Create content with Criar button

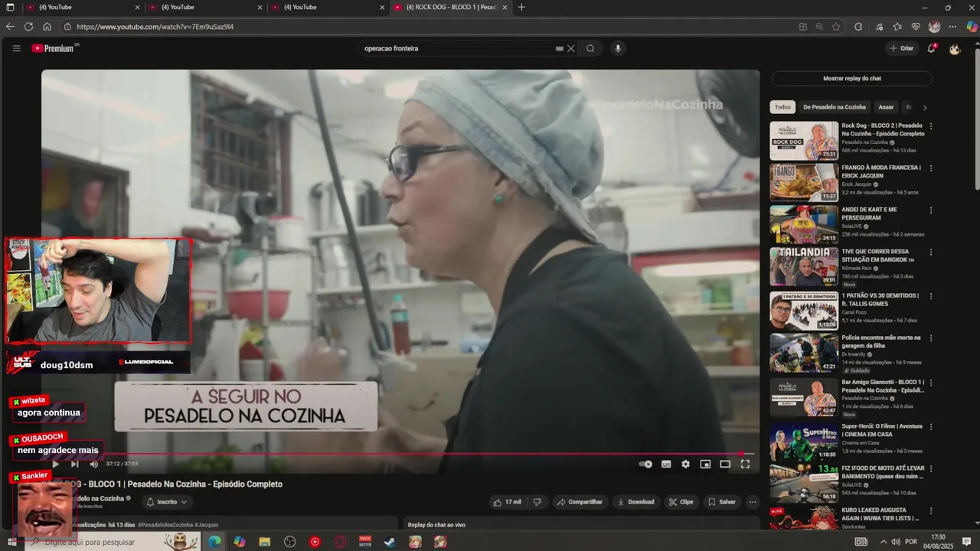(x=901, y=48)
